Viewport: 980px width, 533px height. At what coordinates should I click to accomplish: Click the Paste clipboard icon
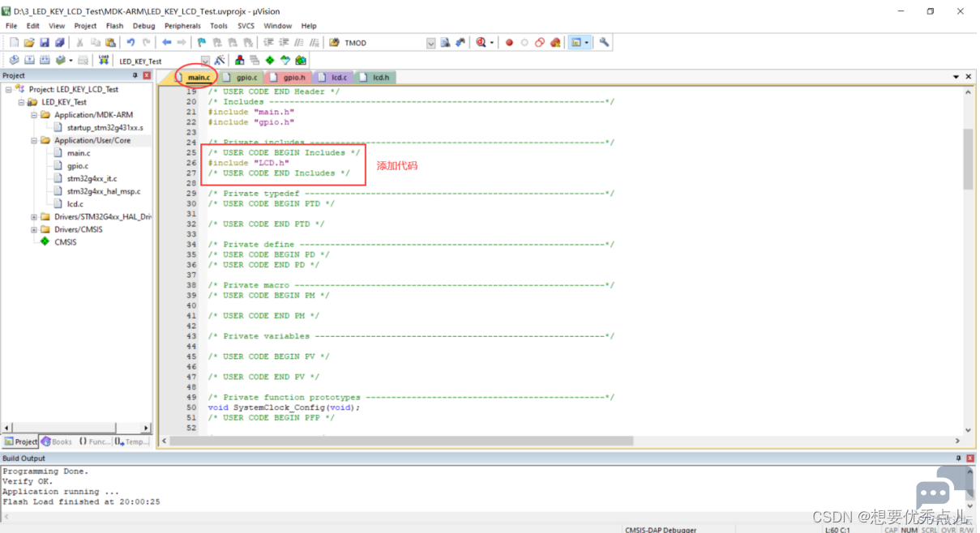coord(110,43)
